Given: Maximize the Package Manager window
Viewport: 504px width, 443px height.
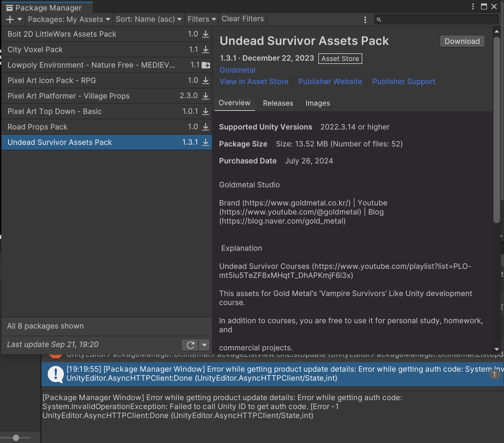Looking at the screenshot, I should click(484, 6).
